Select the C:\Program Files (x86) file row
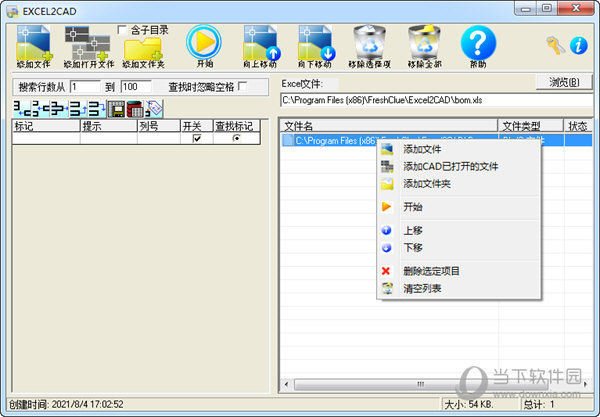Image resolution: width=600 pixels, height=417 pixels. coord(436,140)
